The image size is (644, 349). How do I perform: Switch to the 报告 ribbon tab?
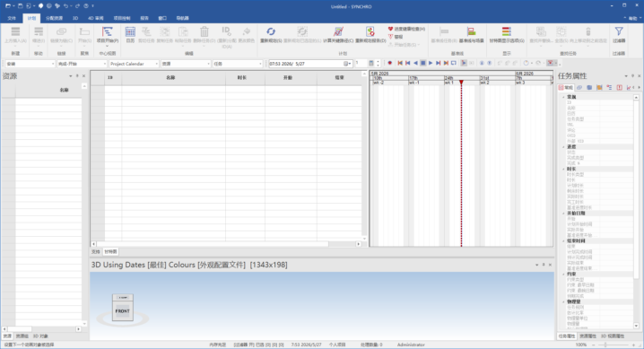pos(144,18)
